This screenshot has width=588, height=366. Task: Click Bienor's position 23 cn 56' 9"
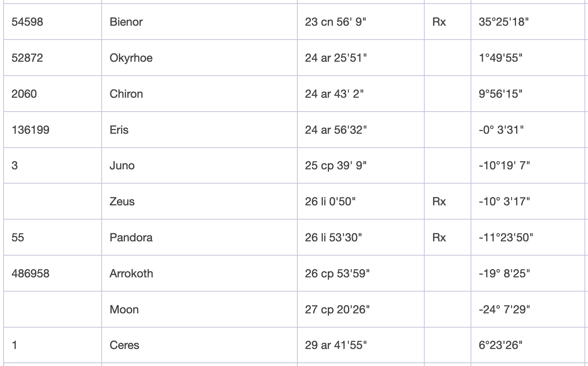[335, 22]
